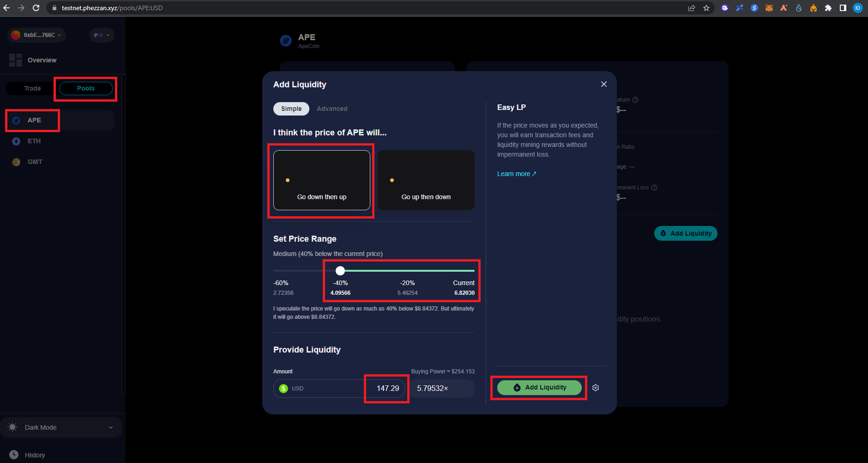Switch the sidebar to Pools
The image size is (868, 463).
[x=86, y=88]
